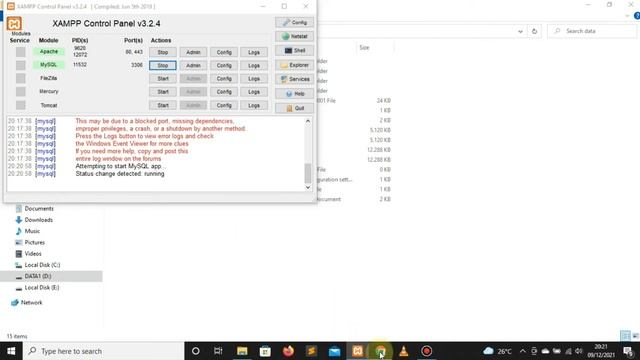Open Cortana from taskbar
This screenshot has height=360, width=640.
point(196,351)
